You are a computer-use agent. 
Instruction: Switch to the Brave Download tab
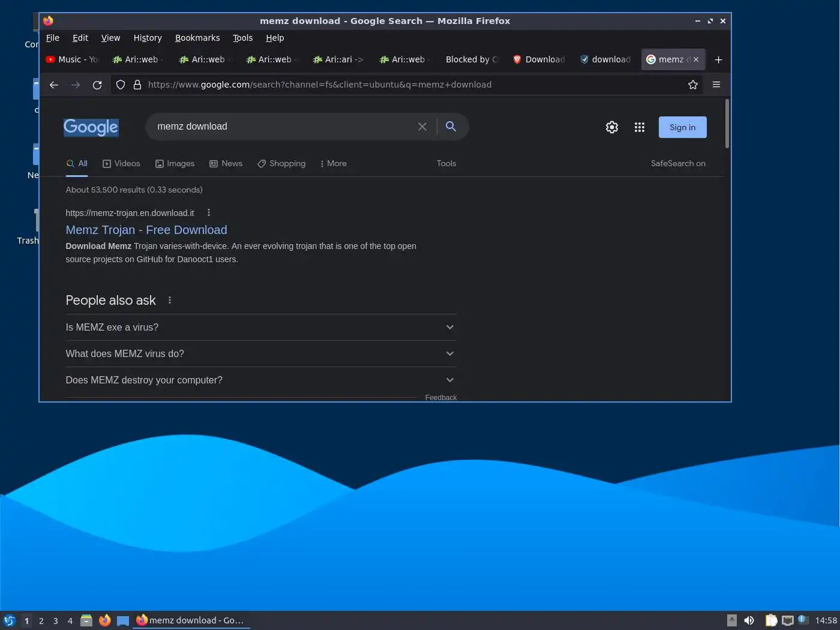[x=539, y=59]
